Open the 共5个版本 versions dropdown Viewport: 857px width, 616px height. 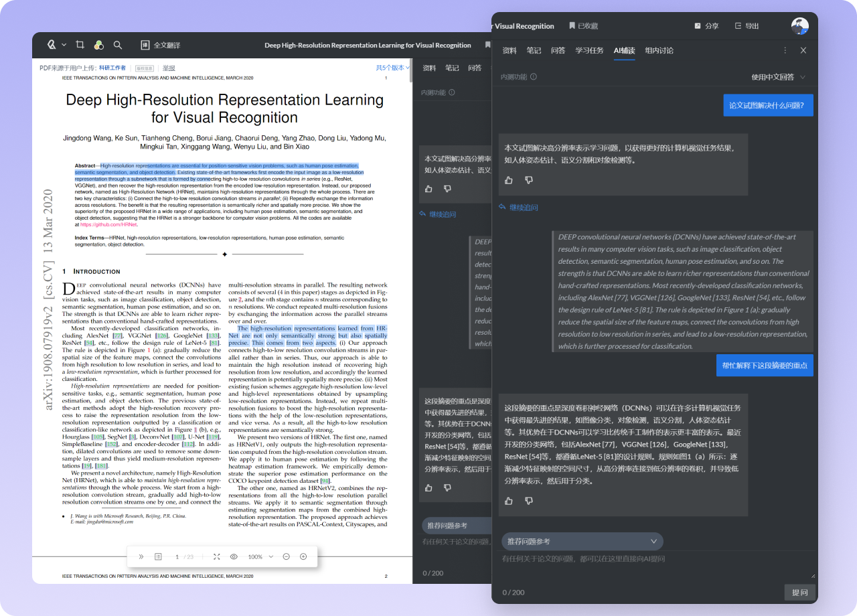pos(392,68)
